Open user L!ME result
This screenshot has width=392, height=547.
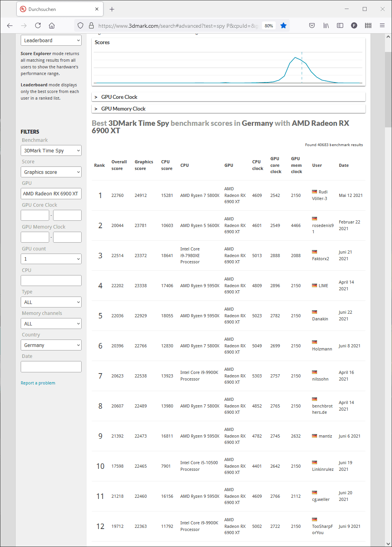click(323, 286)
